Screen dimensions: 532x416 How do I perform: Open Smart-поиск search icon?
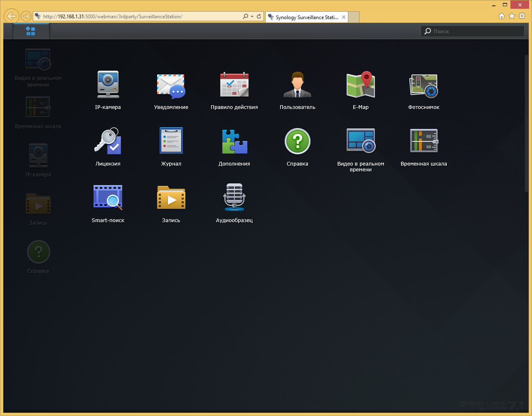coord(108,197)
